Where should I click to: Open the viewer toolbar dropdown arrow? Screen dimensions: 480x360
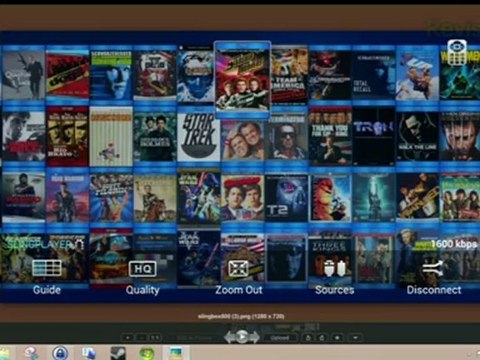[355, 338]
